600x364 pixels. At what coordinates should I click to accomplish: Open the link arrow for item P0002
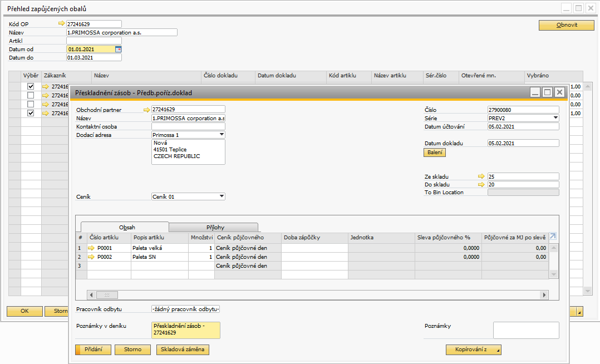[x=91, y=257]
